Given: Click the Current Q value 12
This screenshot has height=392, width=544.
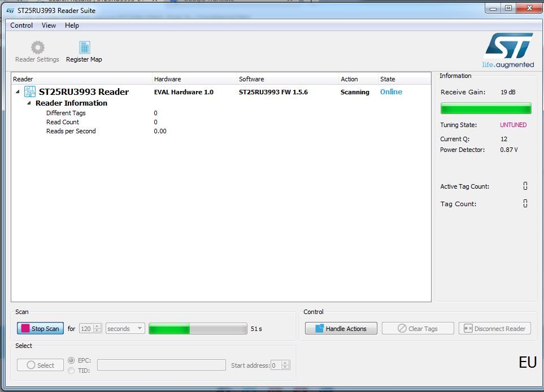Looking at the screenshot, I should [x=504, y=139].
